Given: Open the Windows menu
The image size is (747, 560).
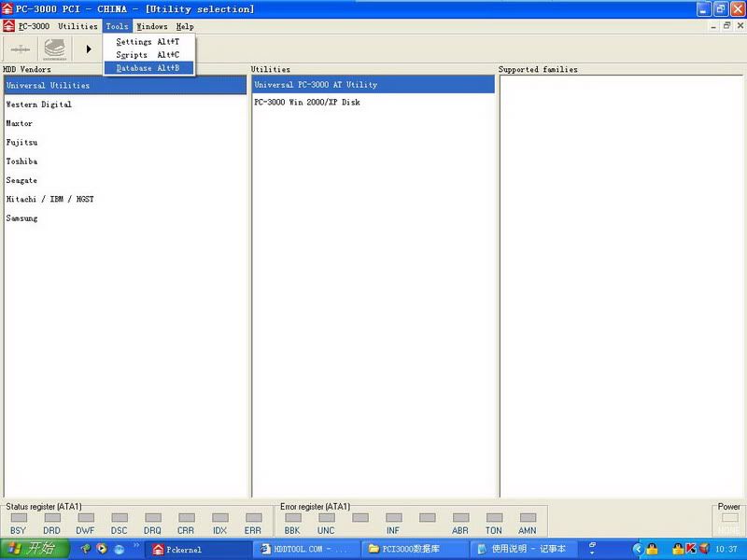Looking at the screenshot, I should tap(152, 26).
